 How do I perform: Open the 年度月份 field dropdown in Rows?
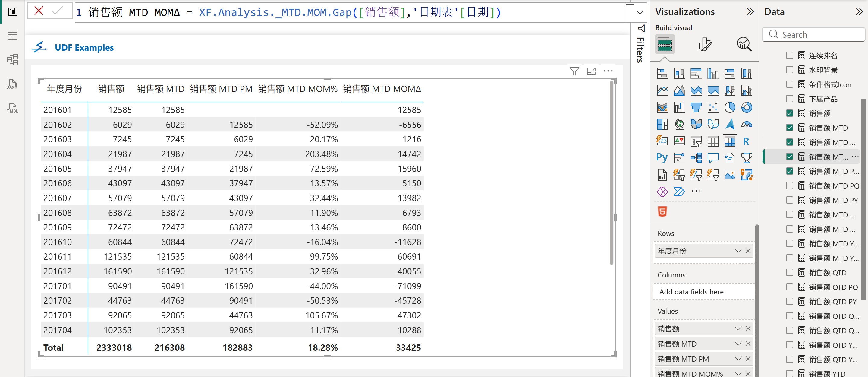738,251
